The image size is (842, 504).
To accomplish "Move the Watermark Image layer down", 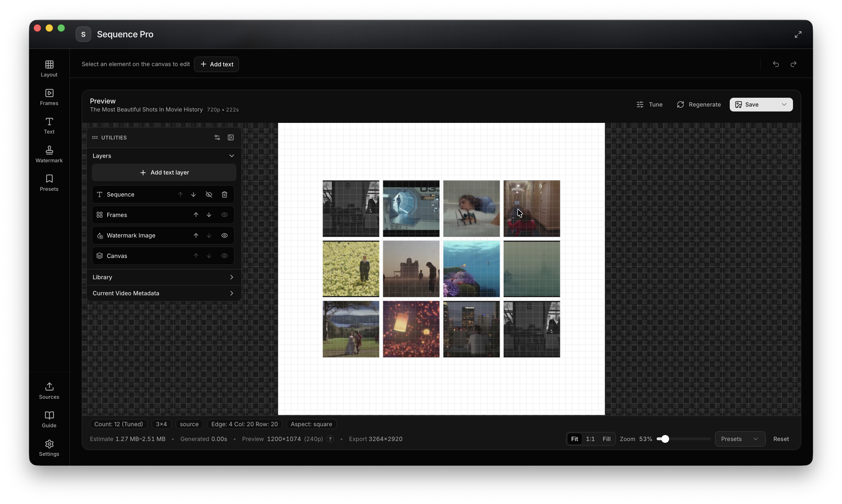I will [209, 236].
